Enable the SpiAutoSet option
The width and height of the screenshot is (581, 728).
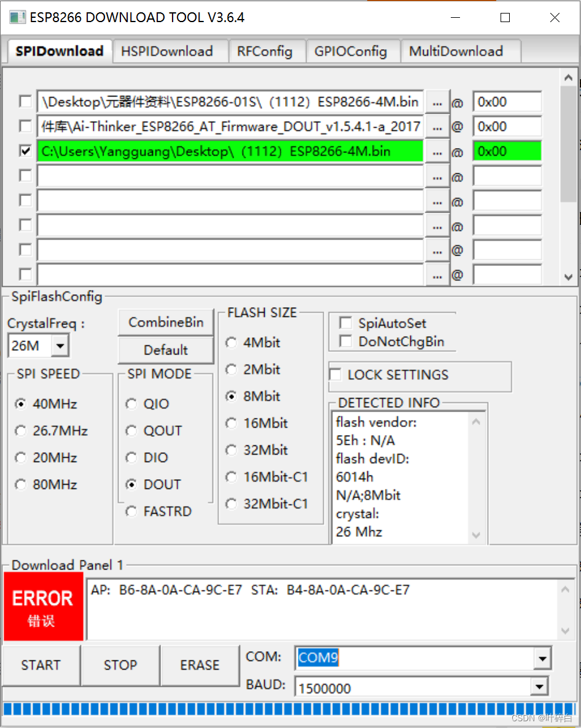(x=346, y=323)
